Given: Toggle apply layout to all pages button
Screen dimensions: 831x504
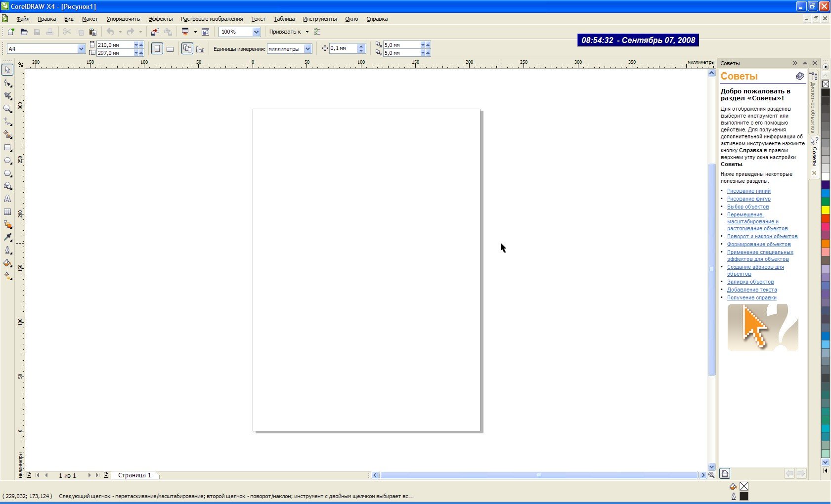Looking at the screenshot, I should (x=187, y=49).
